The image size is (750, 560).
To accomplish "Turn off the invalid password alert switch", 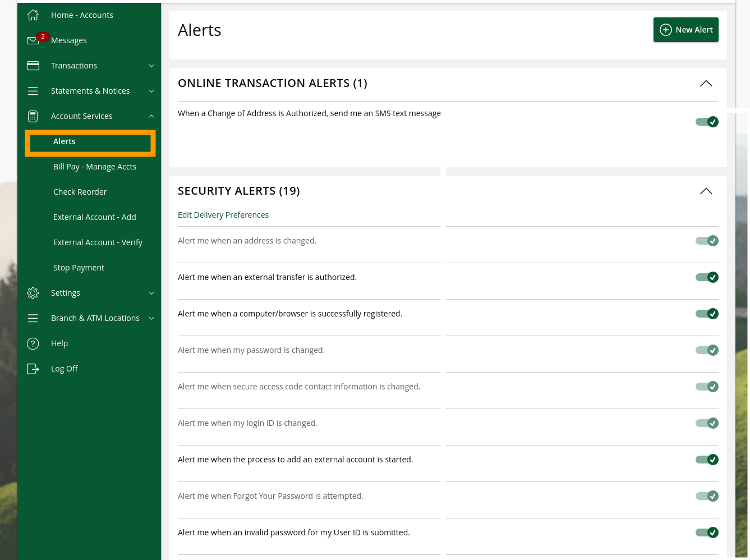I will pos(707,533).
